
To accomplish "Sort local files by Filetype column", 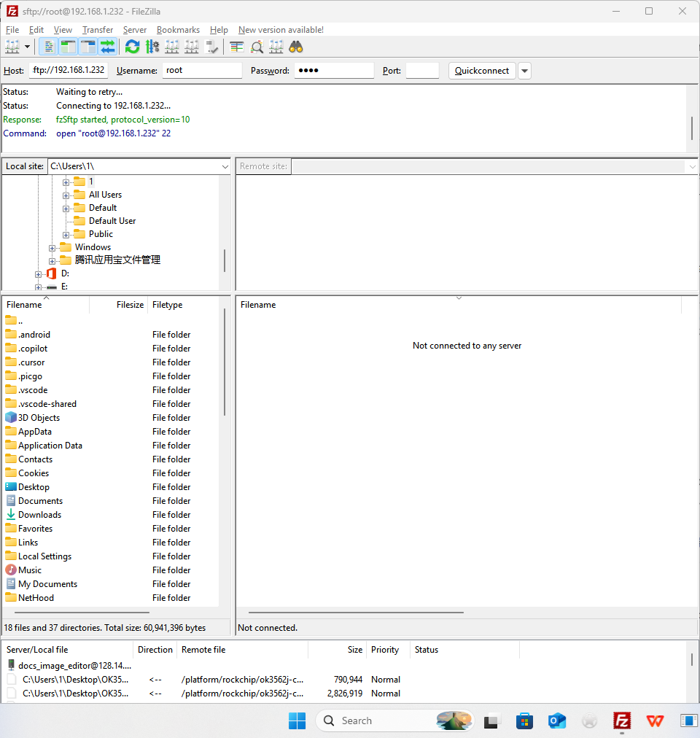I will click(x=184, y=305).
